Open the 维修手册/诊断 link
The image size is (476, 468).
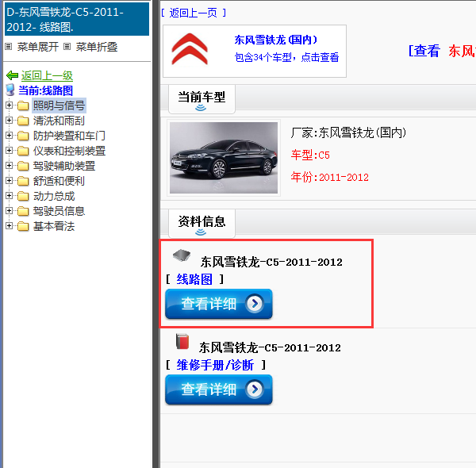point(215,365)
